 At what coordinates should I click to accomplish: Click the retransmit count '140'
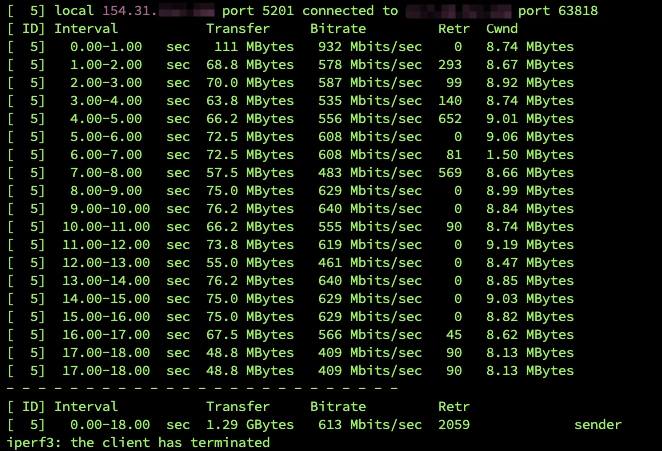coord(450,101)
